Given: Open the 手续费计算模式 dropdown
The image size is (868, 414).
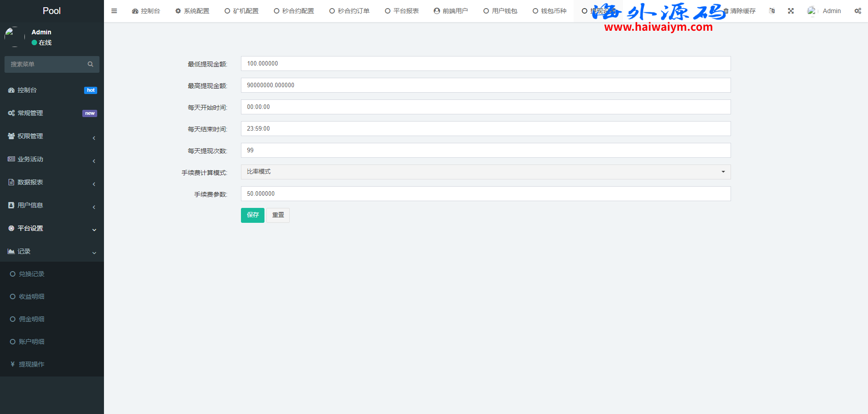Looking at the screenshot, I should [486, 172].
